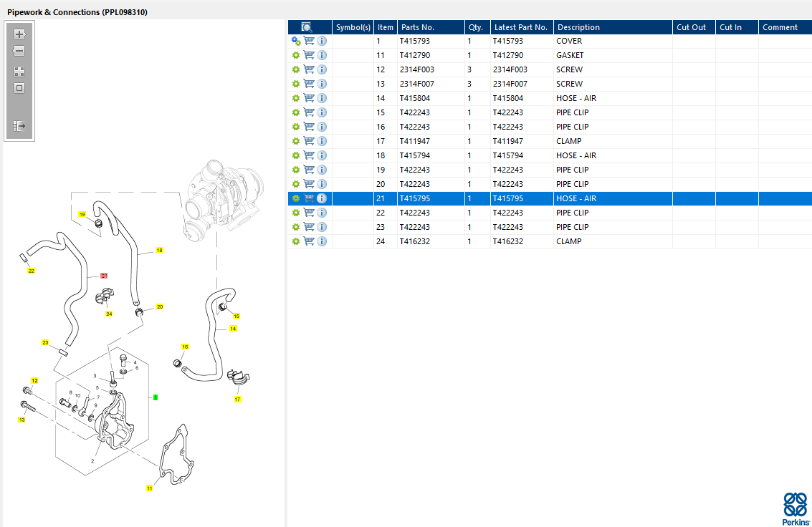Click the Cut In column header
The image size is (812, 527).
pos(737,27)
